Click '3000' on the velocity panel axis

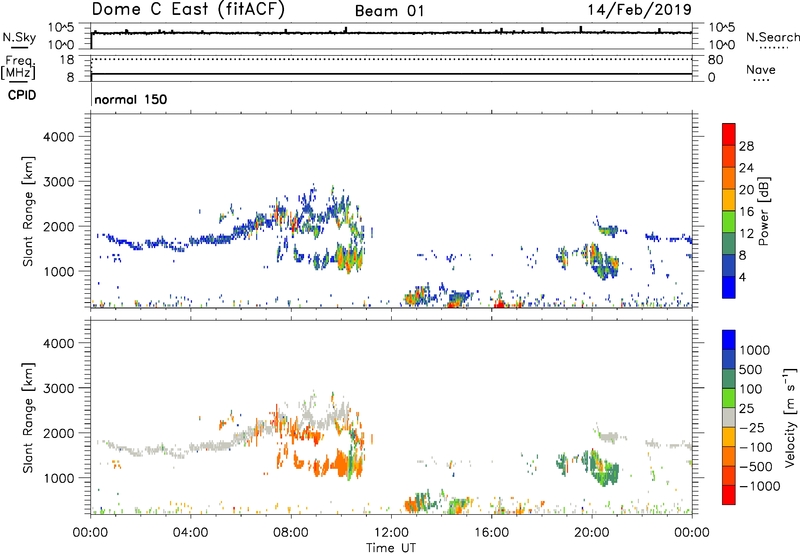[x=59, y=388]
